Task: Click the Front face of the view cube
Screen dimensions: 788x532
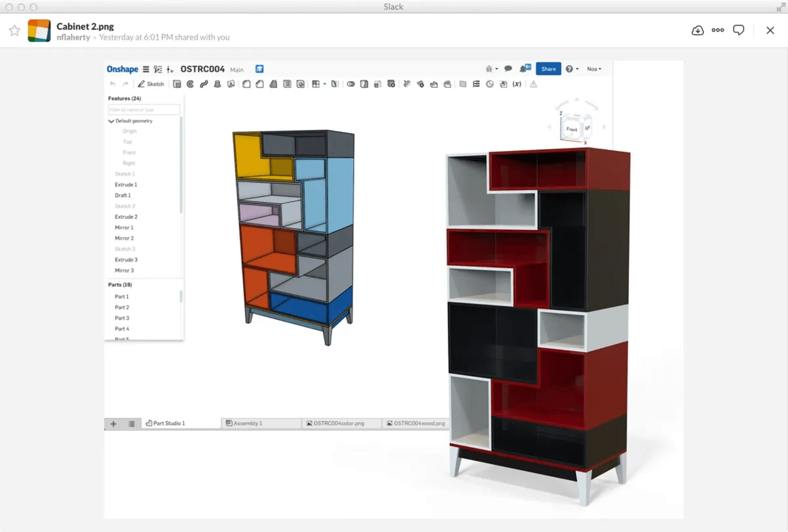Action: click(x=573, y=129)
